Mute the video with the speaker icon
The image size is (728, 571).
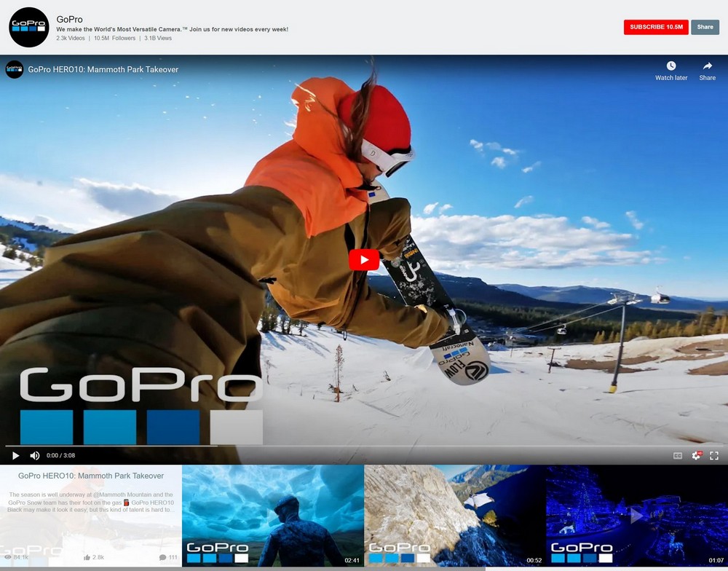click(35, 456)
